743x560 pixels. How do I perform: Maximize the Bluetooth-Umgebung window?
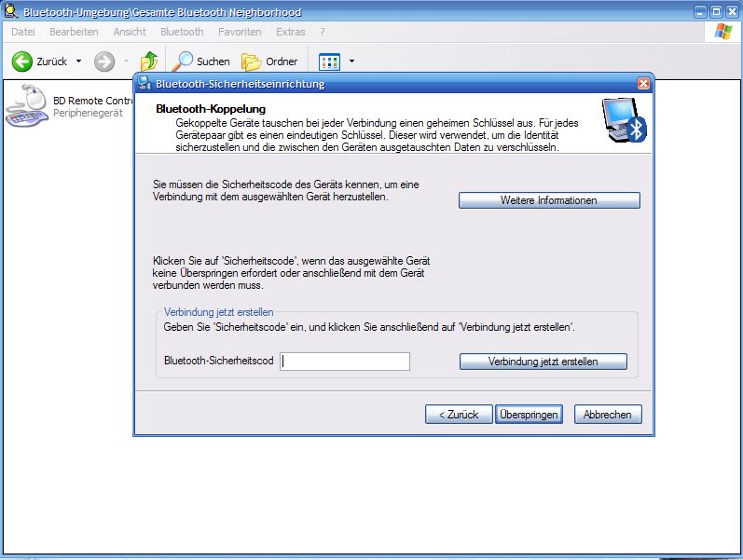pos(717,12)
